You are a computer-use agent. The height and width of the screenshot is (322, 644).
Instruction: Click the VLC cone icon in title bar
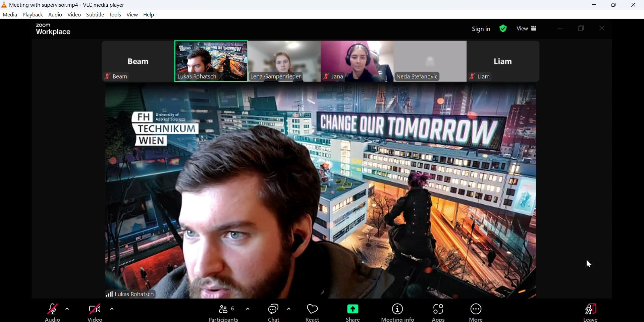click(x=4, y=5)
